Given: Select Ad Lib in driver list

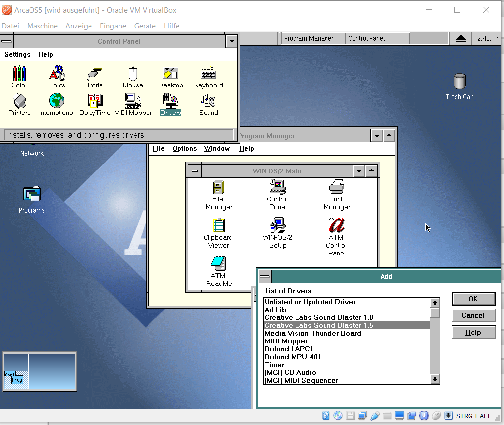Looking at the screenshot, I should pyautogui.click(x=347, y=310).
